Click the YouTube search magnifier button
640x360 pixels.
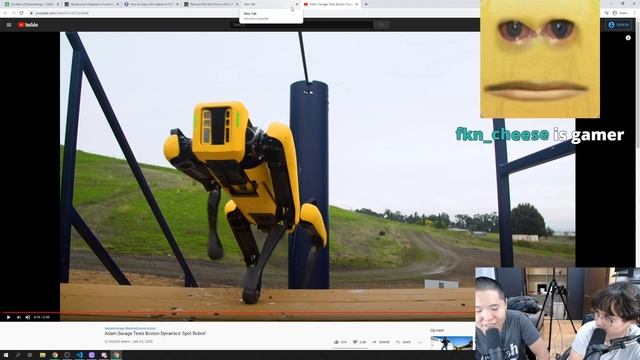382,25
